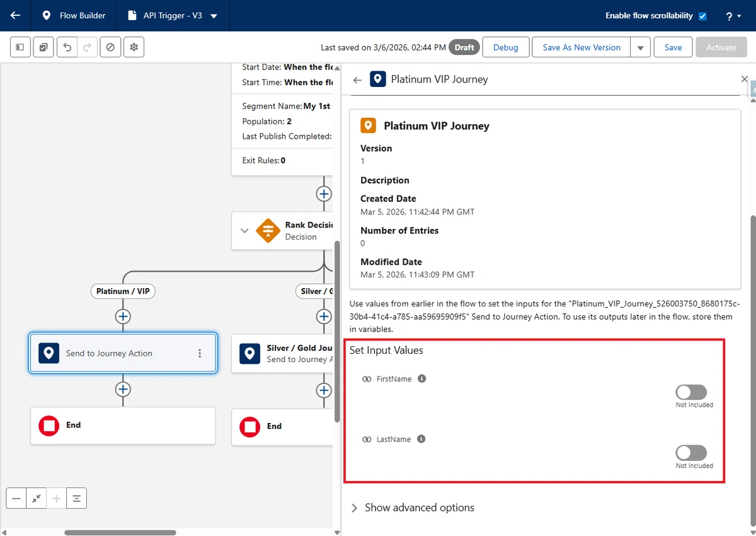Image resolution: width=756 pixels, height=536 pixels.
Task: Open flow settings gear icon
Action: 134,47
